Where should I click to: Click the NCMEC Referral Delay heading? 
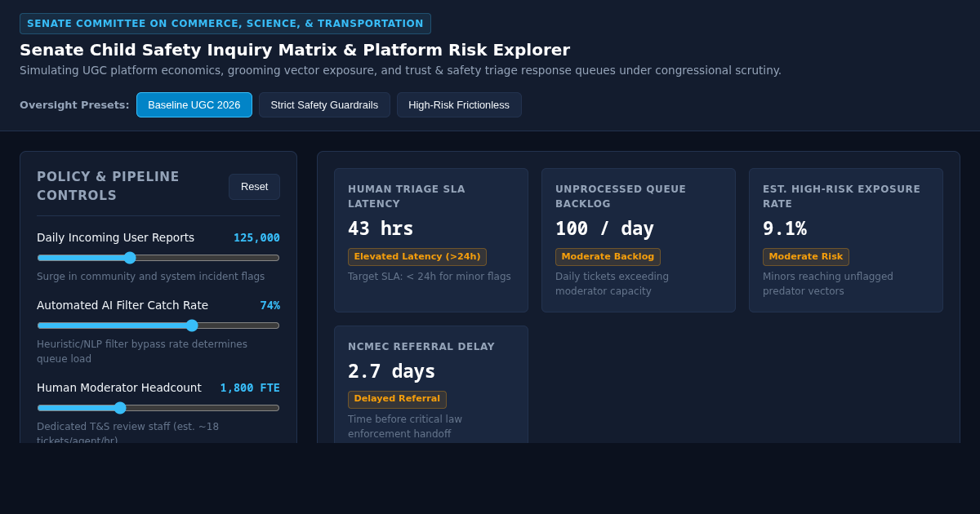click(x=421, y=347)
